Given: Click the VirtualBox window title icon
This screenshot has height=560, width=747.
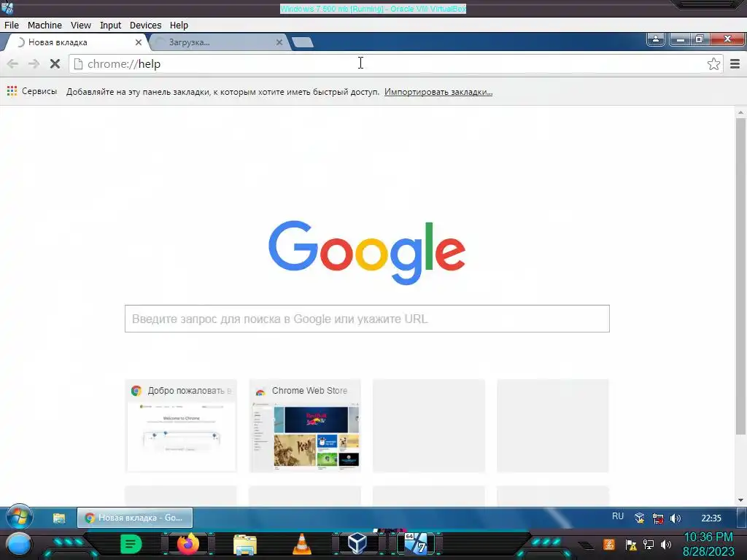Looking at the screenshot, I should [x=7, y=8].
